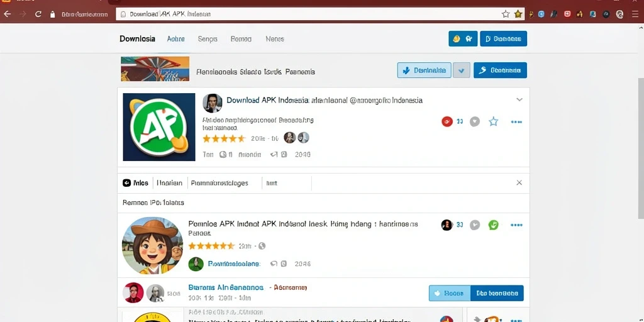The width and height of the screenshot is (644, 322).
Task: Click the green author avatar in second card
Action: pyautogui.click(x=196, y=264)
